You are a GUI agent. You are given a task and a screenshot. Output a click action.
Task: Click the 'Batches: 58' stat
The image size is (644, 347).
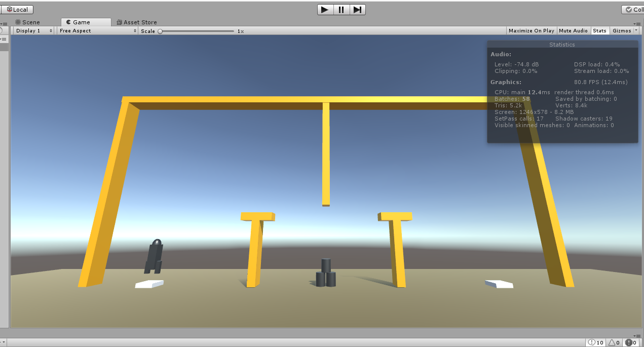point(512,99)
